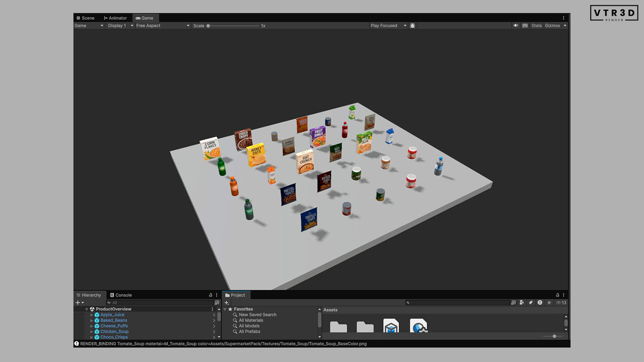Viewport: 644px width, 362px height.
Task: Mute audio in the Game view toolbar
Action: click(x=516, y=25)
